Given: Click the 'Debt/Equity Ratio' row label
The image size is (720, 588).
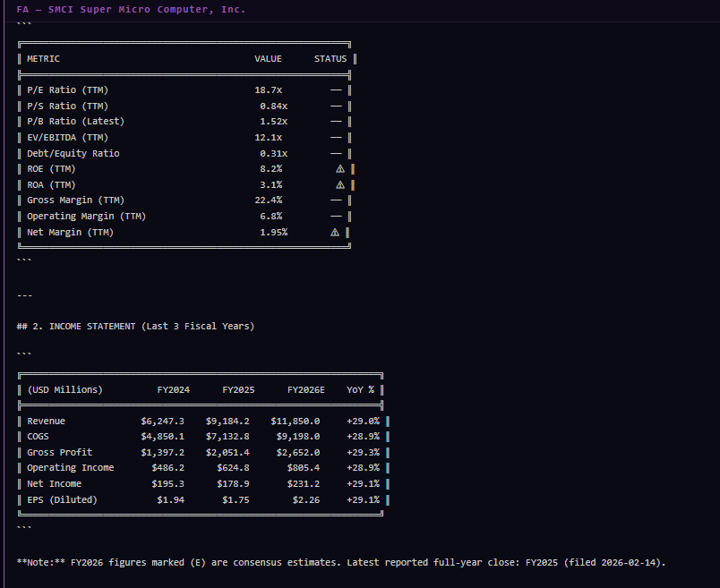Looking at the screenshot, I should (x=73, y=153).
